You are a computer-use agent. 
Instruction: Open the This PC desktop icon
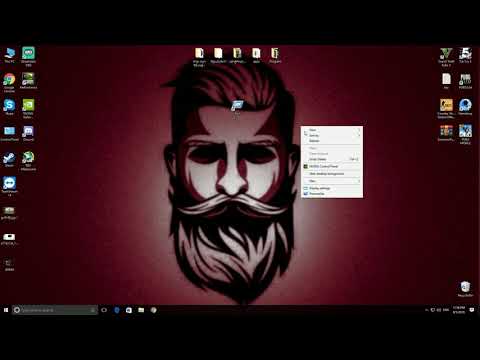(x=10, y=55)
